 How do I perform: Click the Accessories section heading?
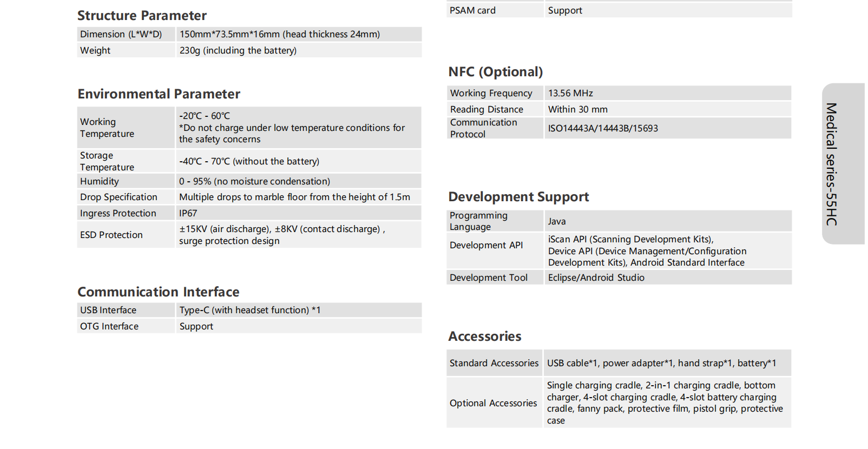(x=484, y=336)
